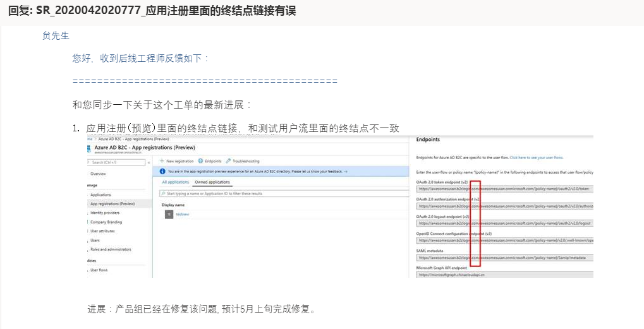Screen dimensions: 644x329
Task: Click the New registration plus icon
Action: (162, 161)
